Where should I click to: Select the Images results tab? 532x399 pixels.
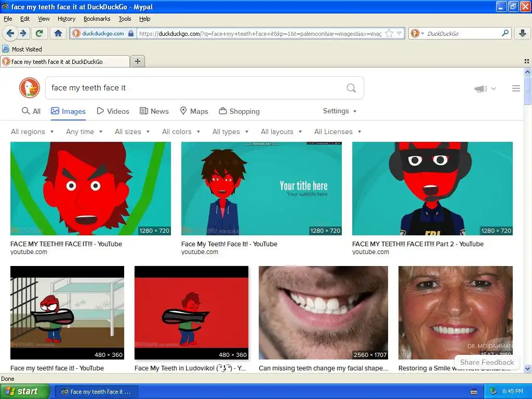pos(68,111)
